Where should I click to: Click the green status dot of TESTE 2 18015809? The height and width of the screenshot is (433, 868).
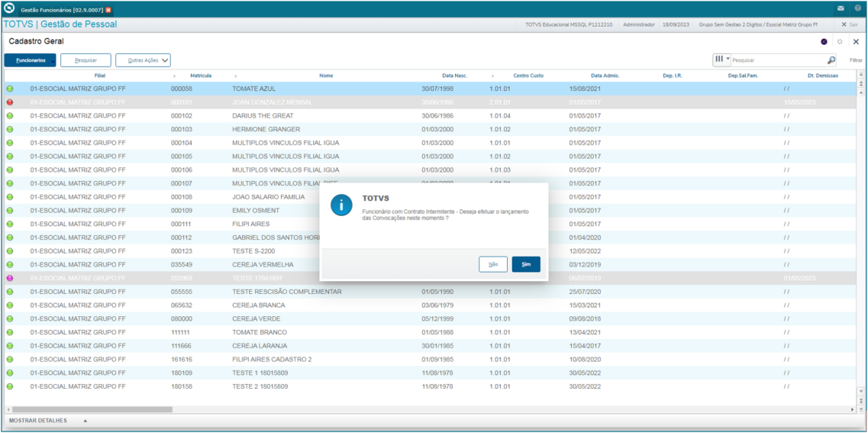pos(10,386)
